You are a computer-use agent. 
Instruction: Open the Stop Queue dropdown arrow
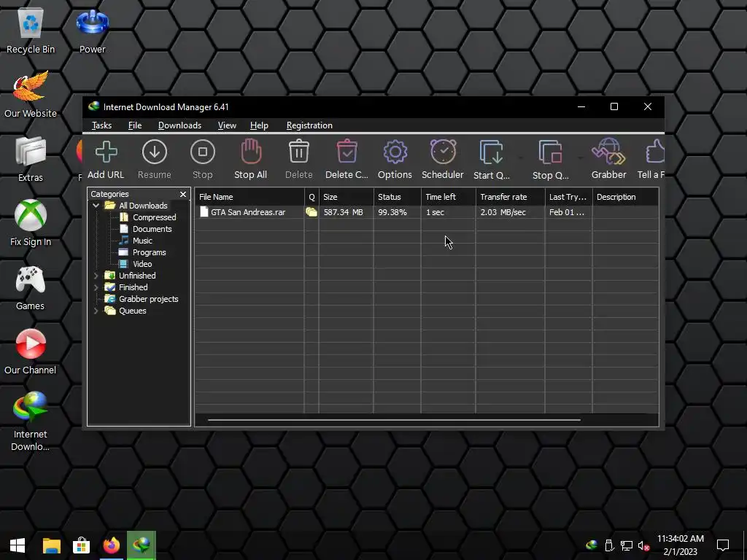[x=580, y=157]
